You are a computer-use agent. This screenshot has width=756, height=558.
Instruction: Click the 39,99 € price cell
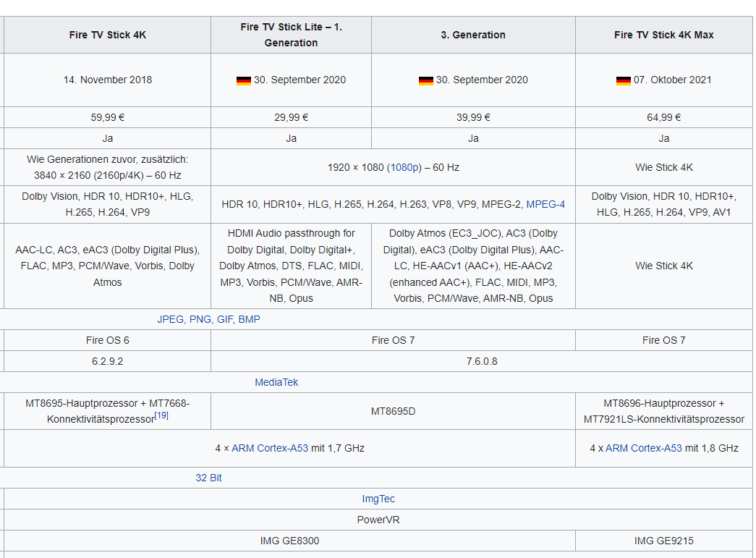pos(473,117)
